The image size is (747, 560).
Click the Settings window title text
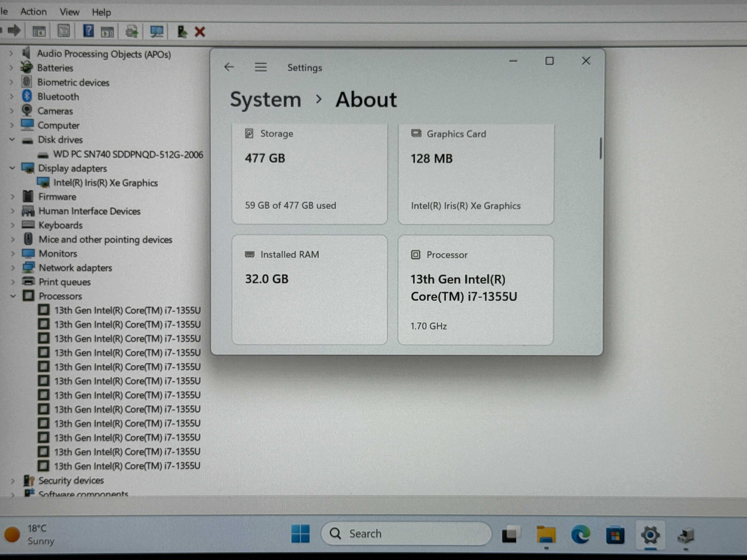[305, 68]
